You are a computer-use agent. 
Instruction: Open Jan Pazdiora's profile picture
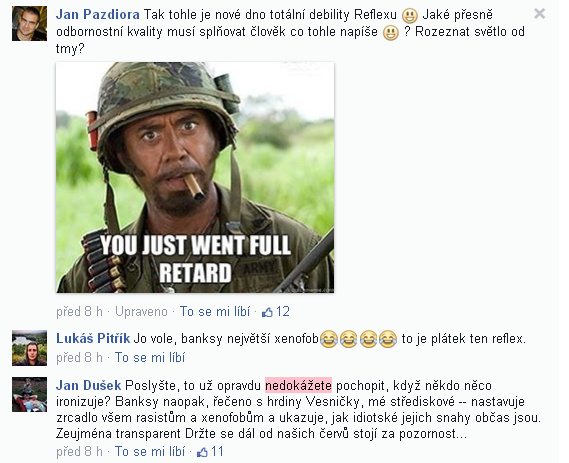[x=29, y=23]
